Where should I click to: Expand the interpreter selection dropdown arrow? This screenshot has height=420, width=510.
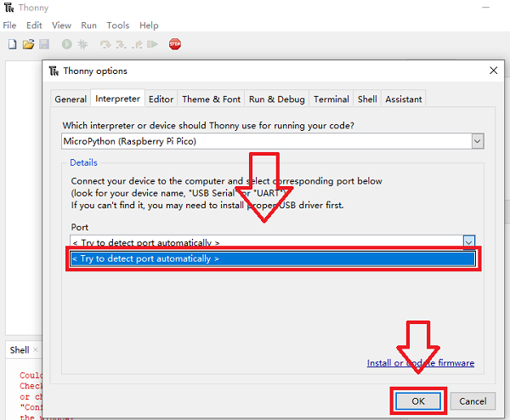pyautogui.click(x=478, y=141)
